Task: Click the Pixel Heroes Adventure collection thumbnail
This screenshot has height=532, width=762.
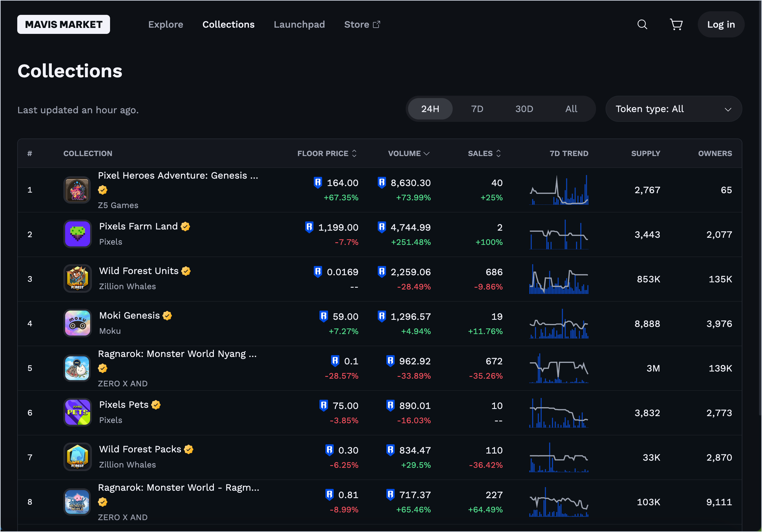Action: (77, 190)
